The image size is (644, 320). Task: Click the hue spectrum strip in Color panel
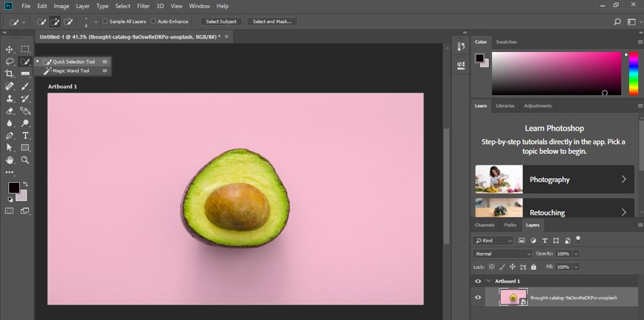click(634, 73)
